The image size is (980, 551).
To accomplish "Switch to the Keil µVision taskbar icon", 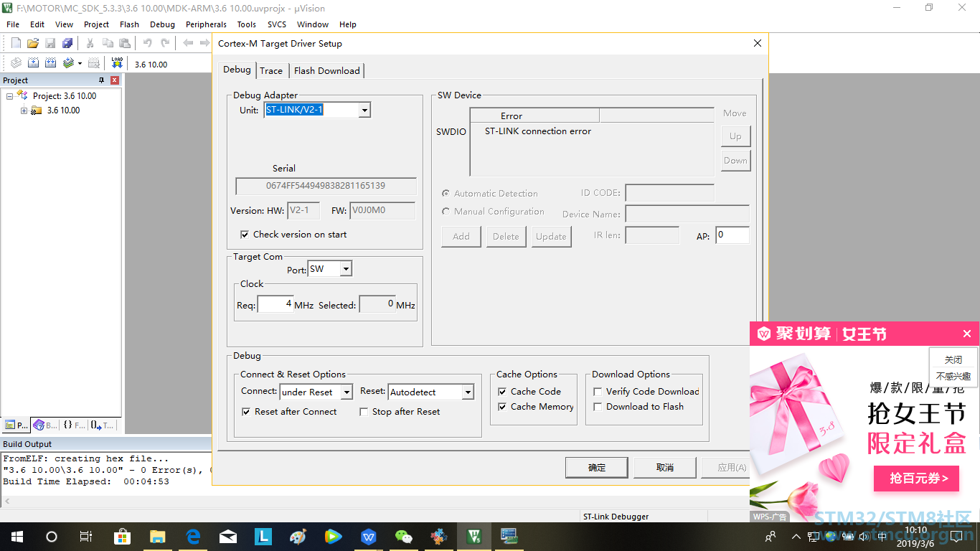I will click(x=474, y=536).
